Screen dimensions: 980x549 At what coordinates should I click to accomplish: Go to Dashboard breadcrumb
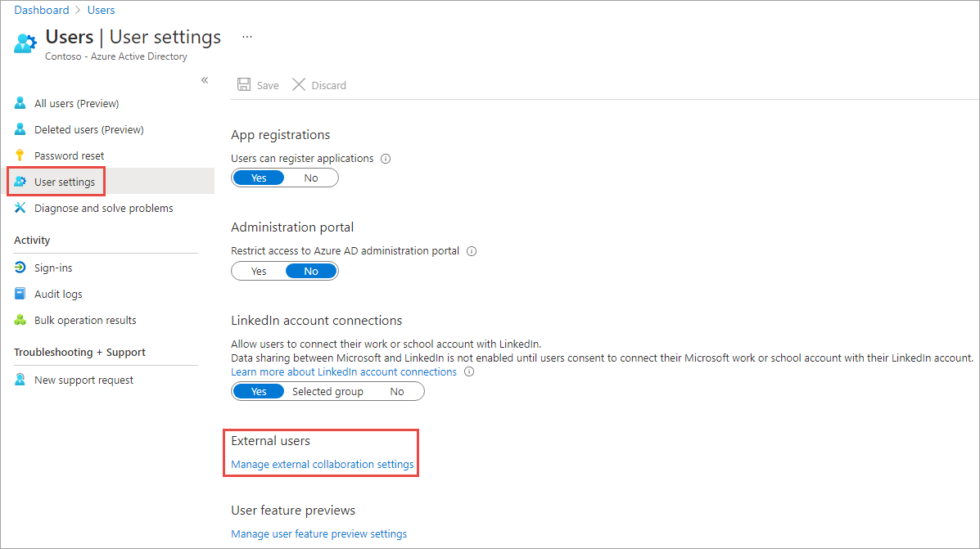(41, 10)
